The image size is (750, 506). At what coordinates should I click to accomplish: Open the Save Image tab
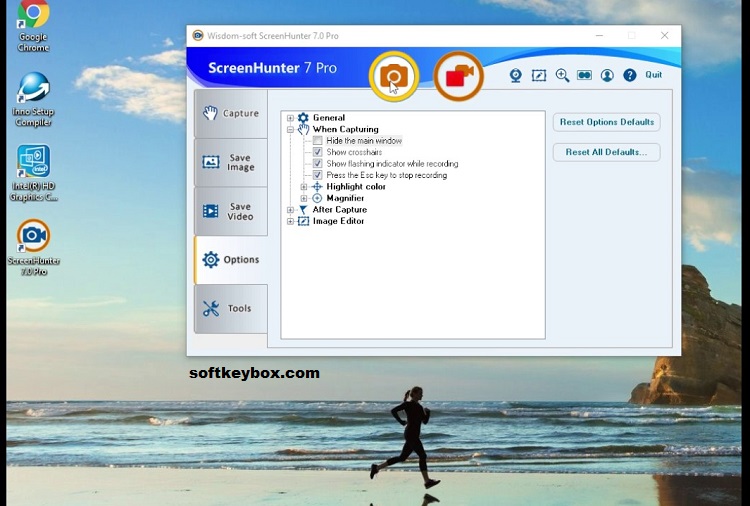pyautogui.click(x=231, y=162)
